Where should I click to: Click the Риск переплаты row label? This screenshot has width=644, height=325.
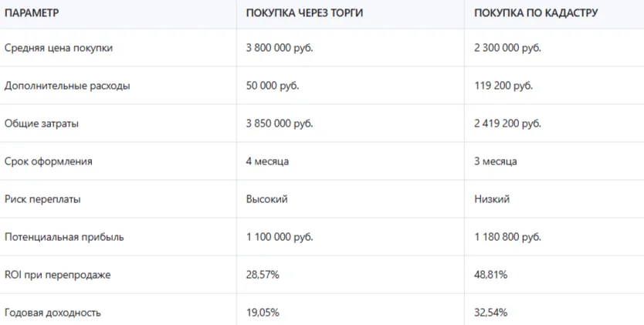[42, 199]
